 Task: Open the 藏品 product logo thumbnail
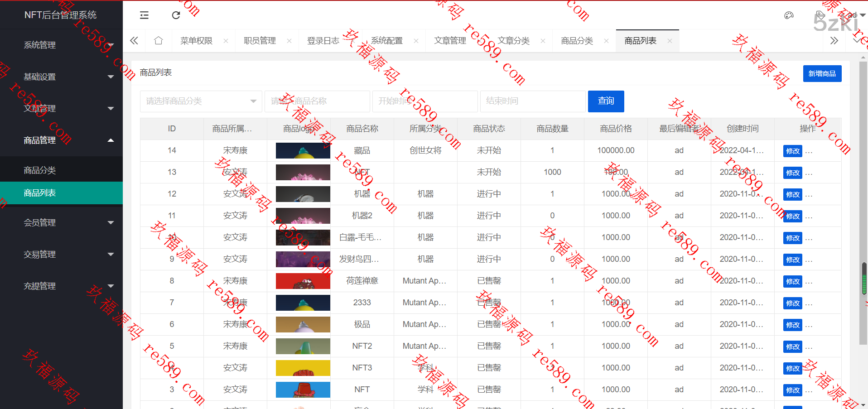click(303, 150)
